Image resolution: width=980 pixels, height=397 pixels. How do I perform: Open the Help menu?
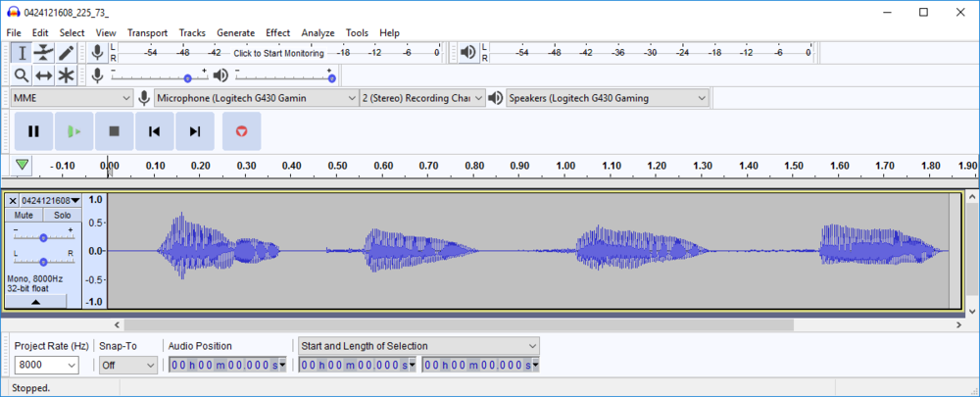click(389, 33)
